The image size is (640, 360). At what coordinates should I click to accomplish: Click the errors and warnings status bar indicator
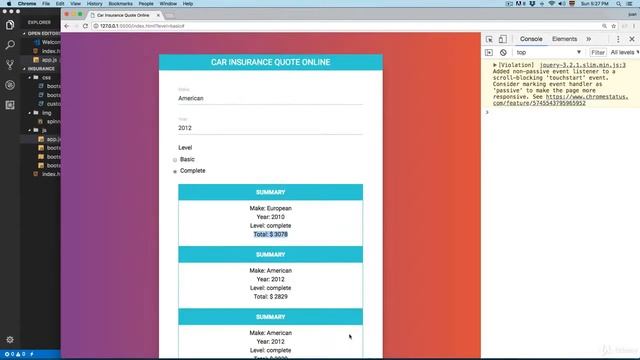[x=15, y=354]
